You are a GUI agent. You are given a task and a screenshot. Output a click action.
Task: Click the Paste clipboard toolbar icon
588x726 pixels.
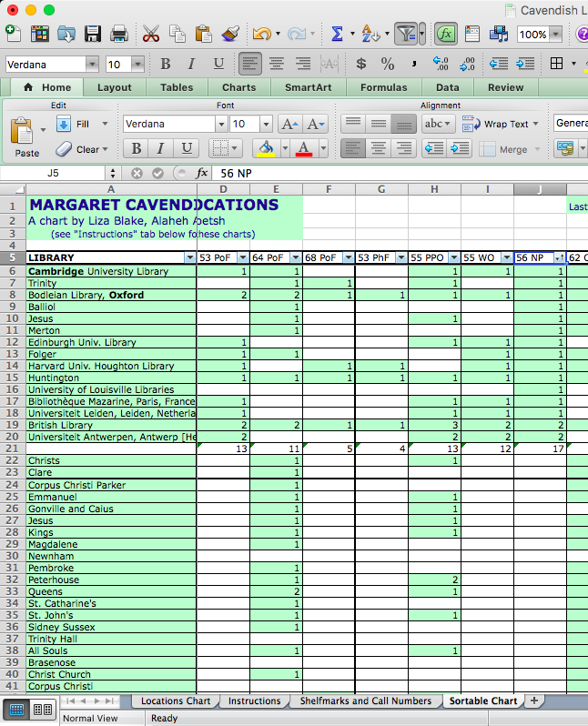pyautogui.click(x=203, y=34)
